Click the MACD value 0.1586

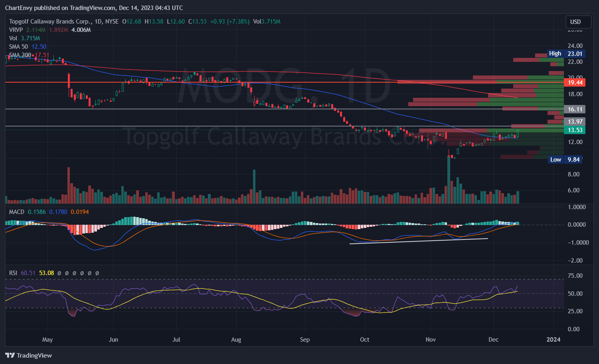(x=37, y=212)
